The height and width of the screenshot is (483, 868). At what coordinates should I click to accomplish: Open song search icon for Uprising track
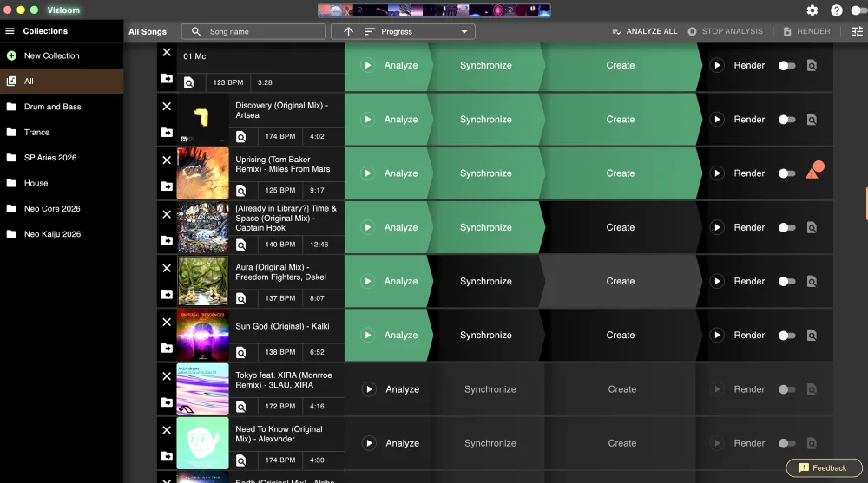(240, 190)
